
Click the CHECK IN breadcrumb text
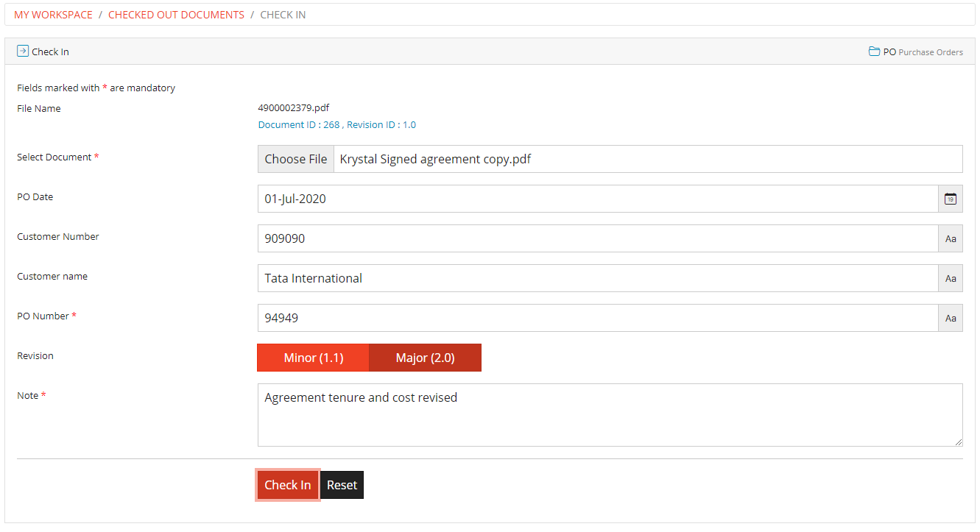pos(283,15)
